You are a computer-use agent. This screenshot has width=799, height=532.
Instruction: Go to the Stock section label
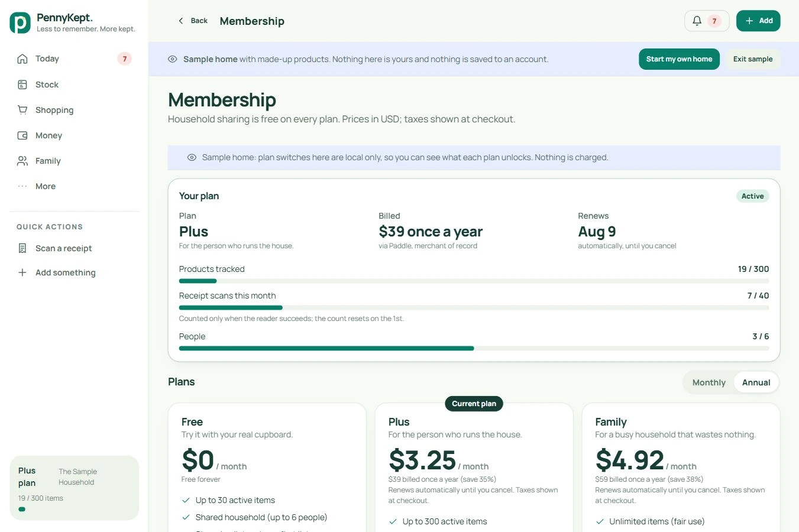47,85
